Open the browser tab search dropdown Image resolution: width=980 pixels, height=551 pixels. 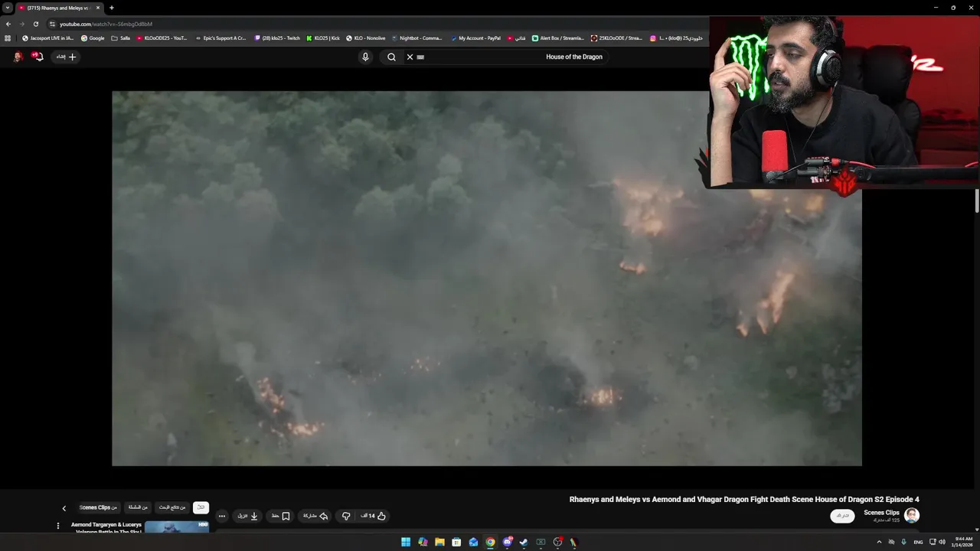click(x=8, y=8)
